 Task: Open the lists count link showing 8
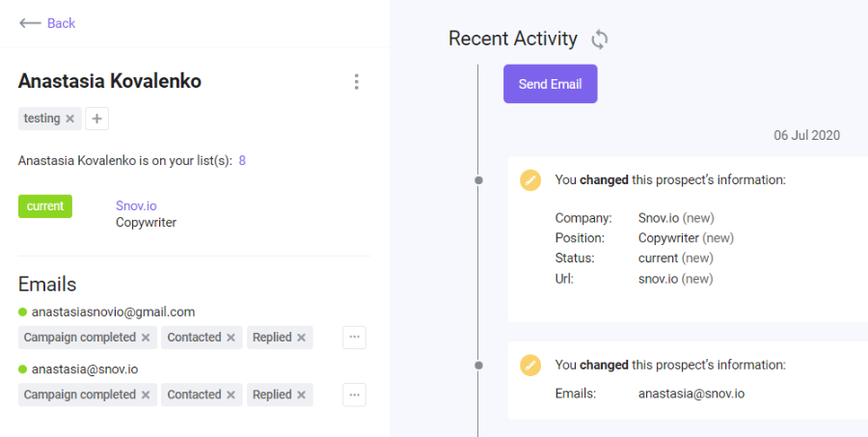point(242,161)
